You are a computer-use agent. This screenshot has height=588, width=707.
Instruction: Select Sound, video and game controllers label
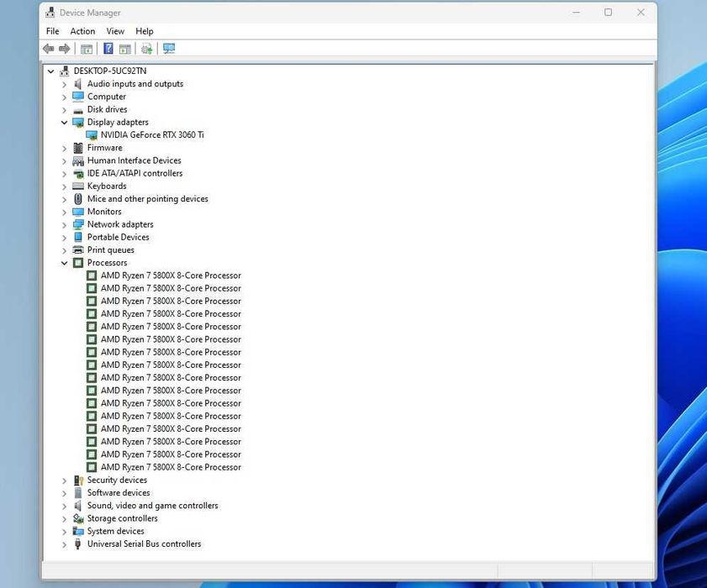(x=152, y=506)
